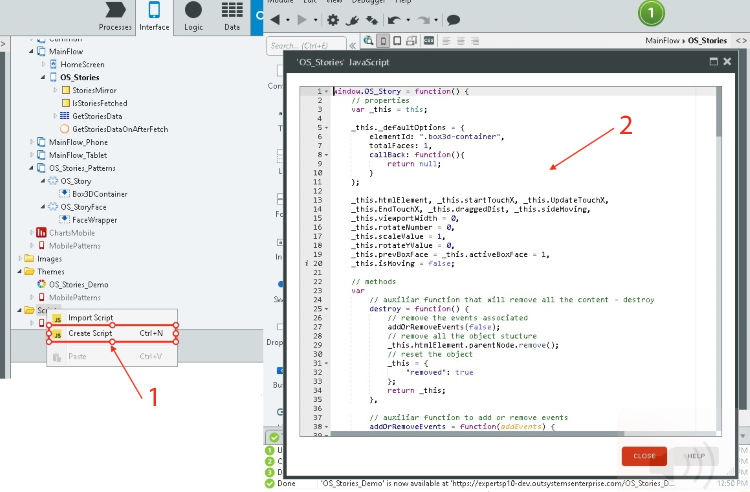Switch to the Logic layer tab

(x=192, y=17)
